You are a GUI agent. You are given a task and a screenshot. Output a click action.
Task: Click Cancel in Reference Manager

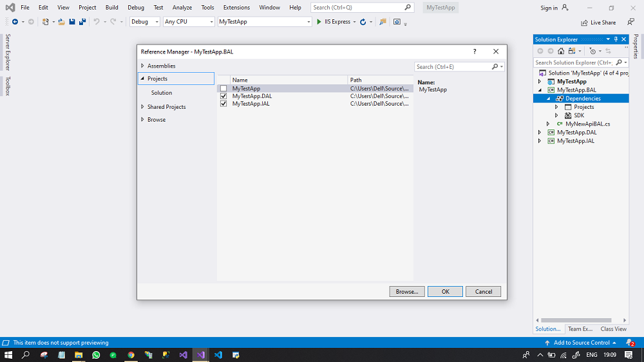(484, 291)
